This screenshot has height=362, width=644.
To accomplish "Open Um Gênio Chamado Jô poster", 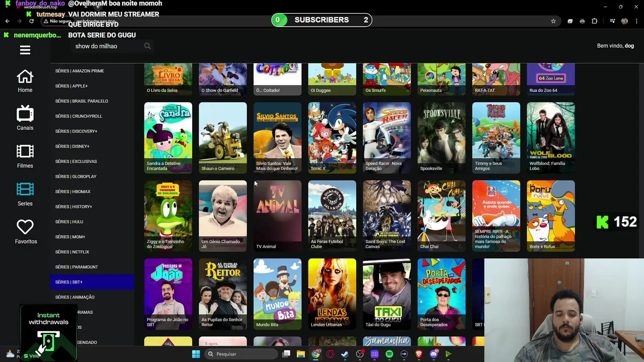I will coord(223,216).
